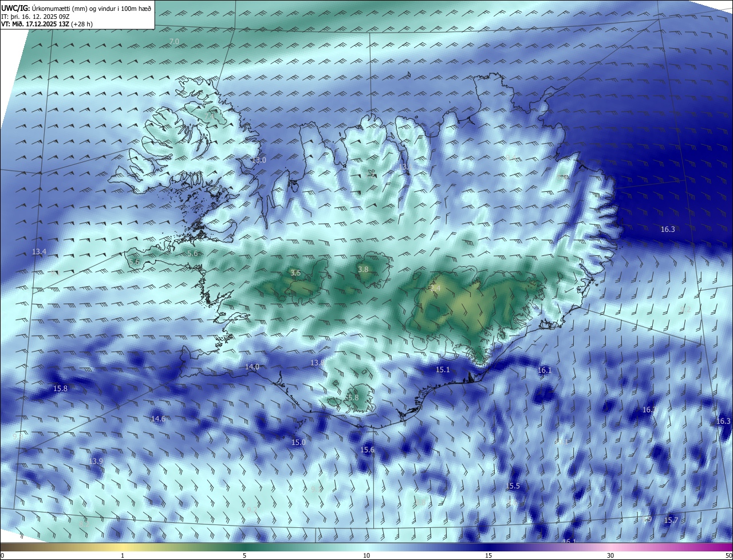
Task: Click the '13.4' value label
Action: pyautogui.click(x=39, y=252)
